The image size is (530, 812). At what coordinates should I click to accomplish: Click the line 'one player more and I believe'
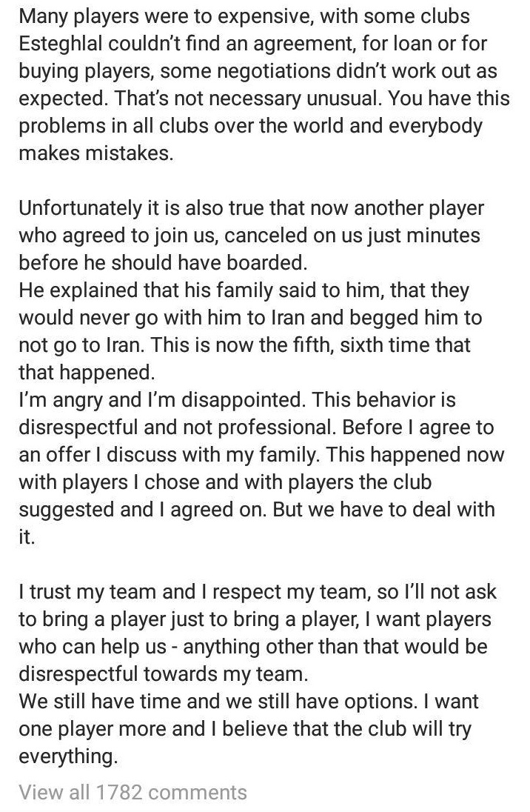click(x=245, y=729)
